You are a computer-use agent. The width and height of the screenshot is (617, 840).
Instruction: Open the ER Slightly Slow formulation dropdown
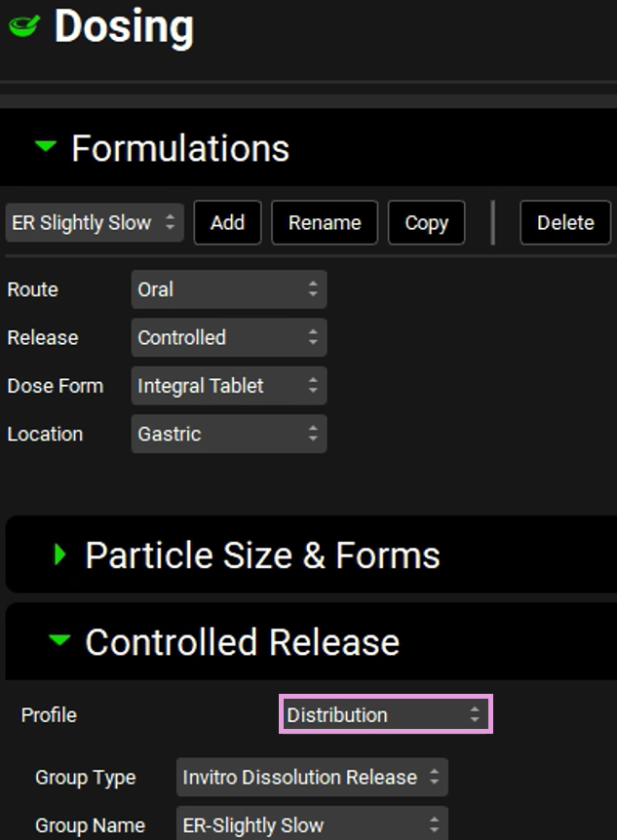94,222
